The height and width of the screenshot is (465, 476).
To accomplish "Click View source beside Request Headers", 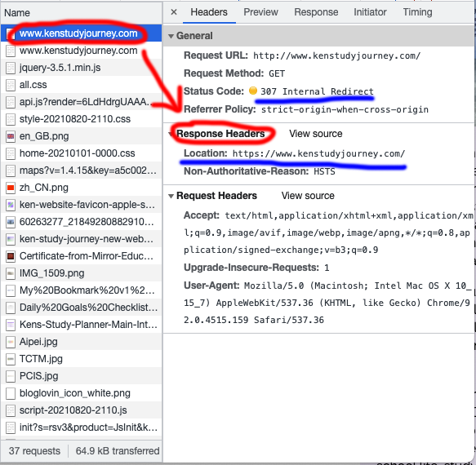I will coord(308,196).
